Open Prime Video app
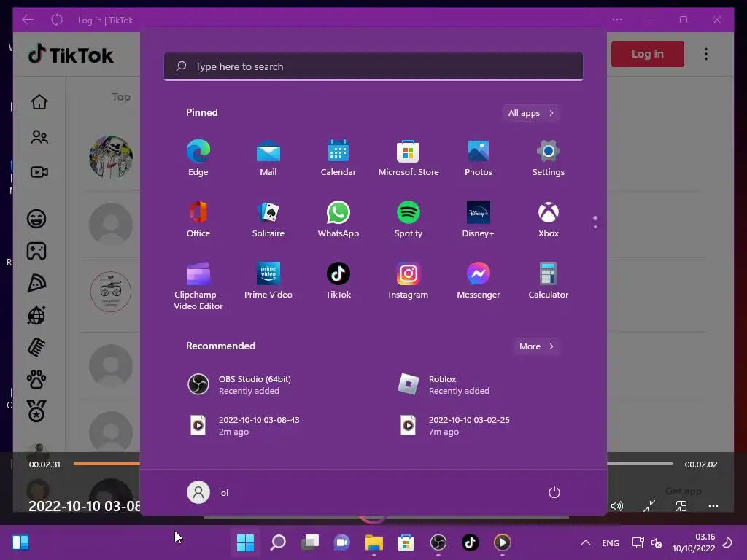The image size is (747, 560). [x=268, y=281]
